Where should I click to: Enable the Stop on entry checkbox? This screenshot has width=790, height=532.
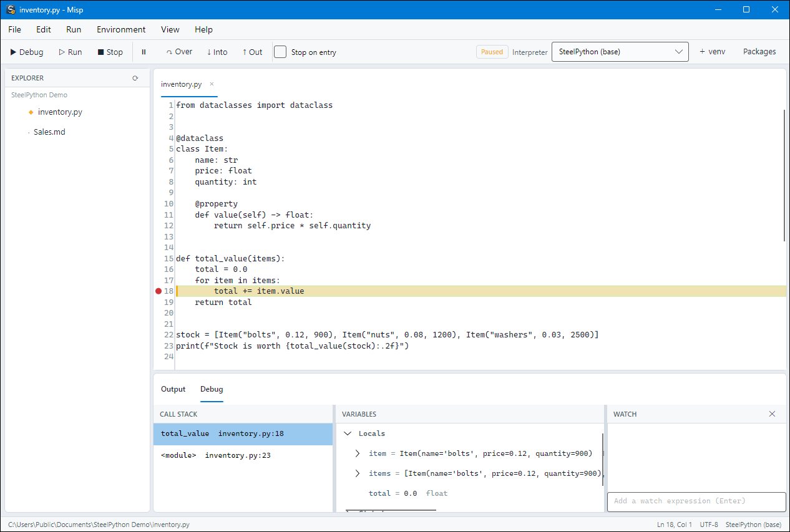pos(281,52)
